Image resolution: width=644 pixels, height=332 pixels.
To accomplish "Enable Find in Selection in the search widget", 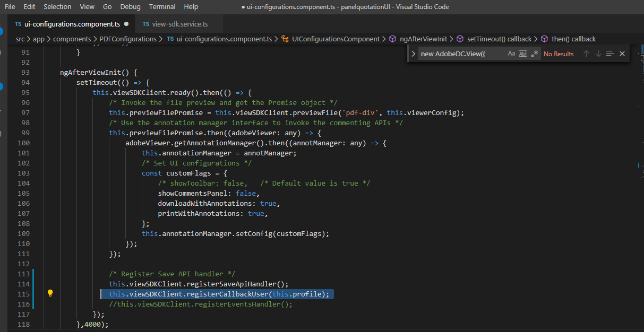I will pyautogui.click(x=608, y=53).
